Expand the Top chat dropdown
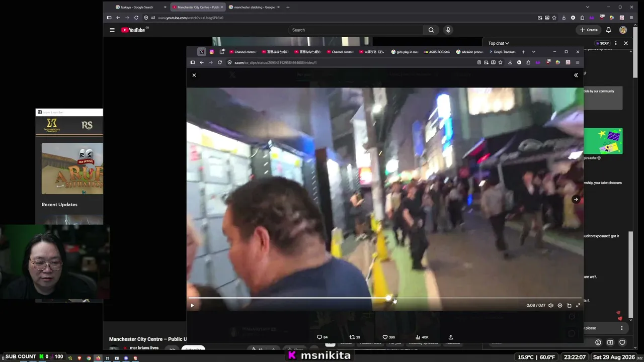Screen dimensions: 644x362 [499, 43]
